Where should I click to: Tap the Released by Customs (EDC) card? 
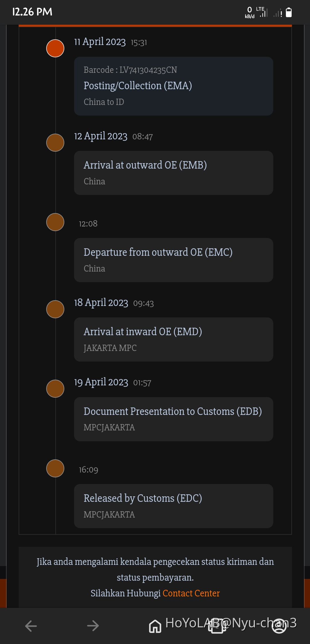pos(173,506)
